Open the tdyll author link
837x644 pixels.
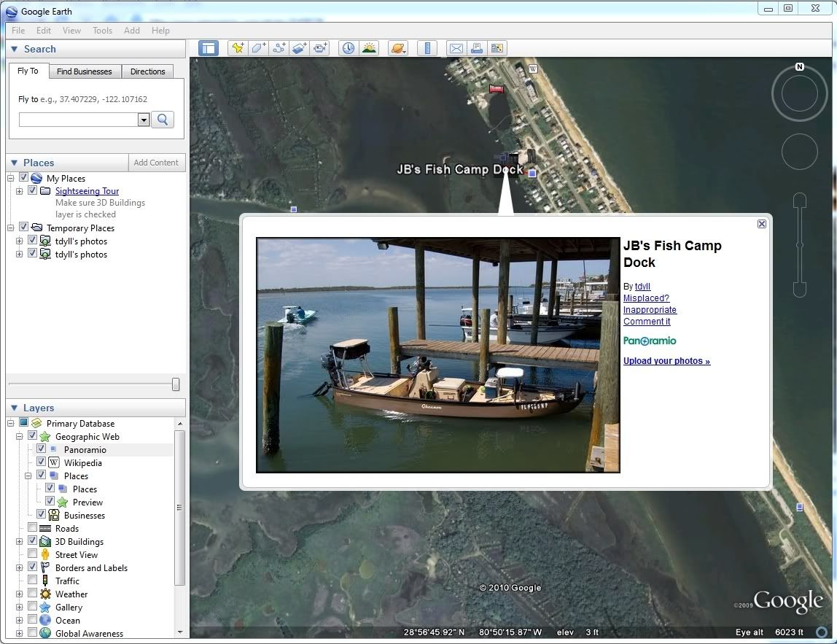[x=643, y=286]
